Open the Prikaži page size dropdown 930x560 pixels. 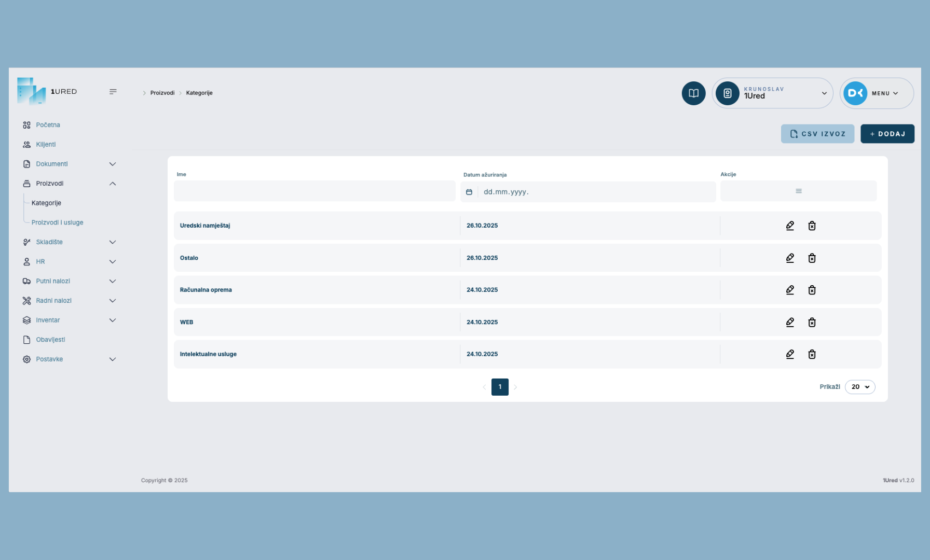coord(859,387)
